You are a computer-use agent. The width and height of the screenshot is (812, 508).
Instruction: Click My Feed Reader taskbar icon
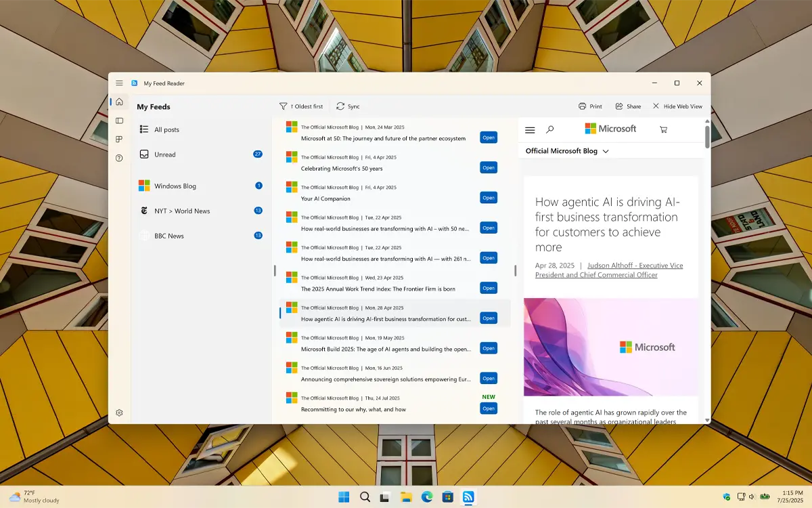[468, 497]
